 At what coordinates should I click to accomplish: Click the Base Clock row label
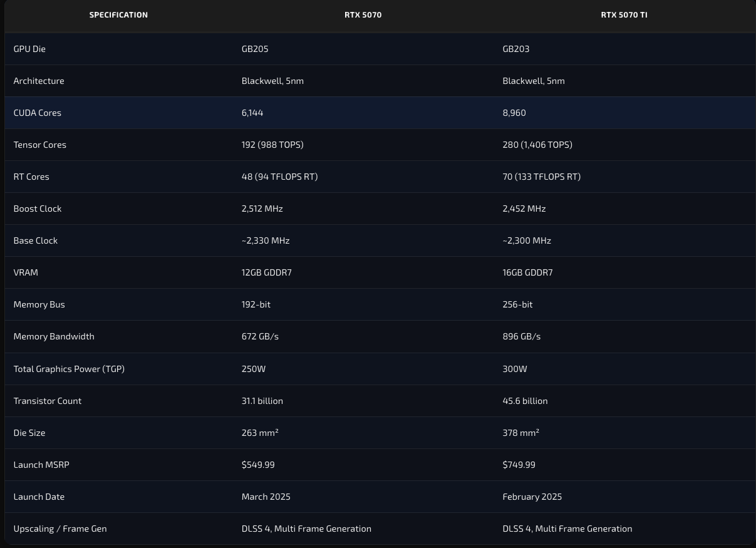[x=36, y=240]
